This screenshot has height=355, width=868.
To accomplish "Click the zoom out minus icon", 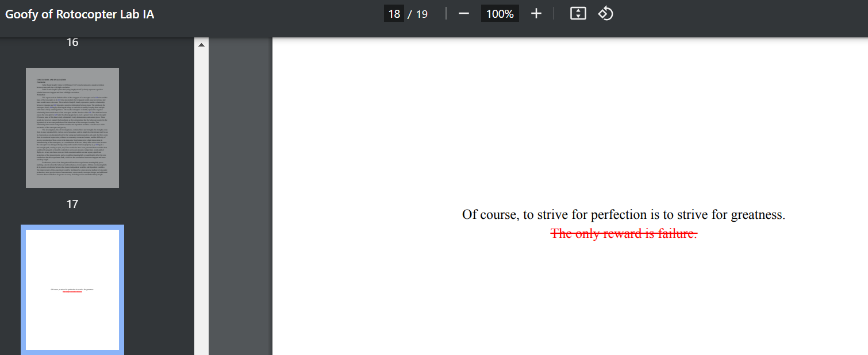I will point(464,14).
